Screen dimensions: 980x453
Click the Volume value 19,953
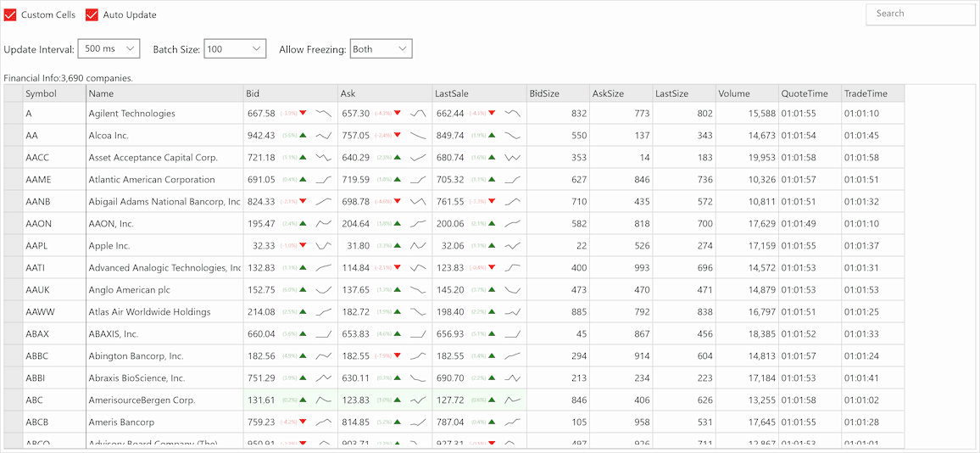click(x=760, y=158)
